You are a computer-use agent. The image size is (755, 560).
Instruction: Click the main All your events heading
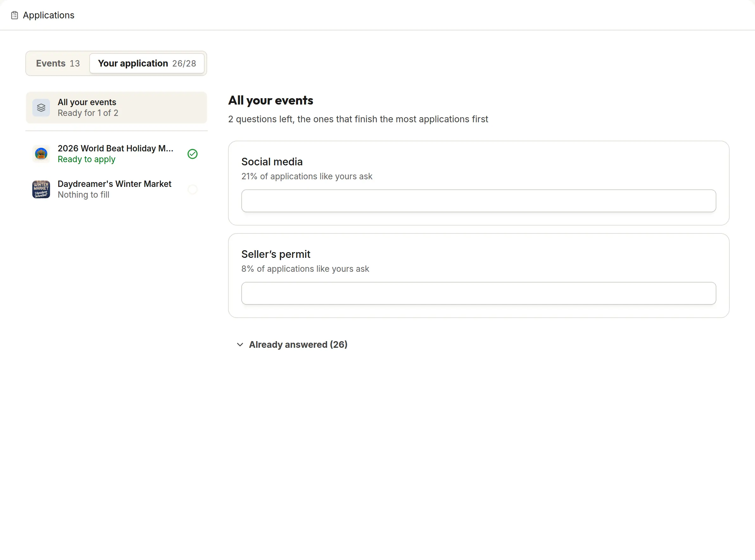(270, 100)
